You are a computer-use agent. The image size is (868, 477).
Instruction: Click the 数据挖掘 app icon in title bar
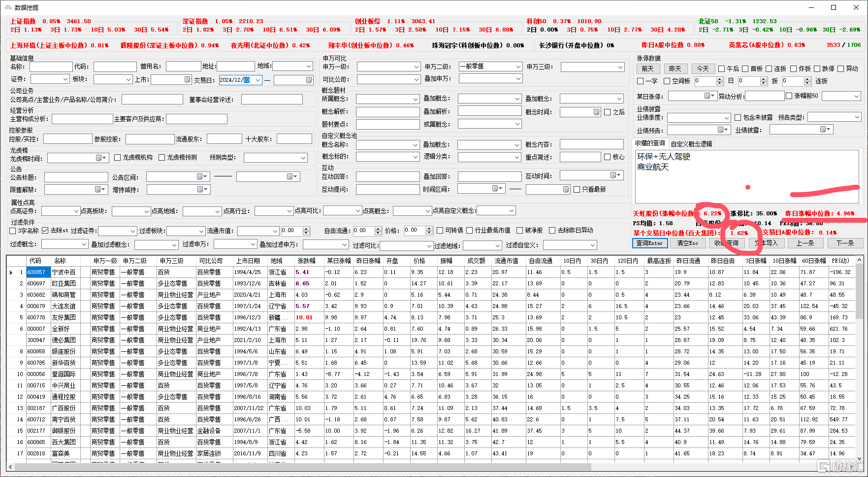(x=8, y=7)
